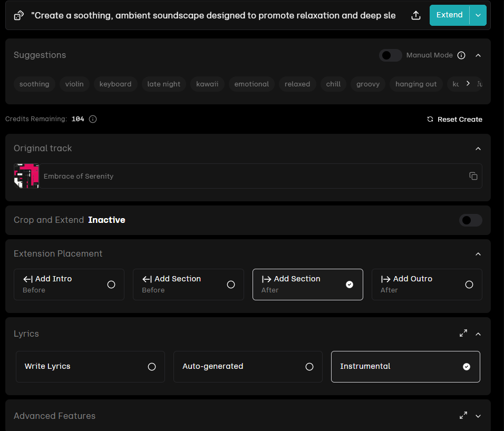The image size is (504, 431).
Task: Add the emotional suggestion tag
Action: [251, 84]
